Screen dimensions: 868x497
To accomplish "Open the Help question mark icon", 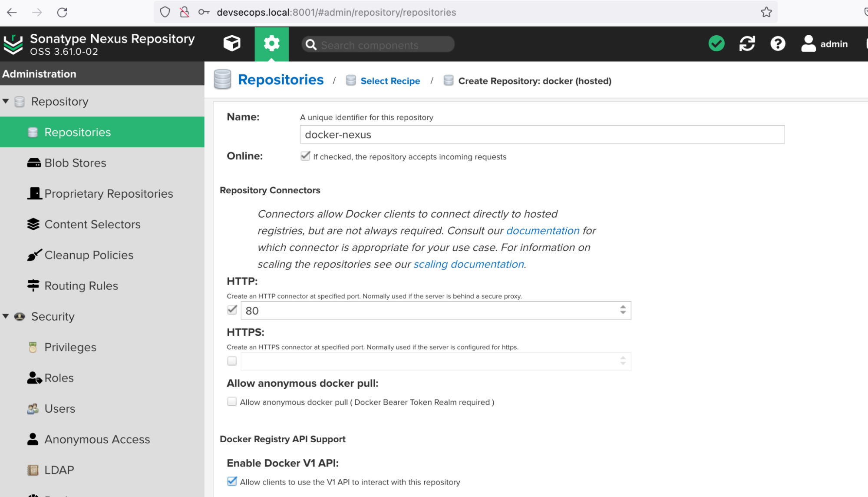I will tap(777, 43).
